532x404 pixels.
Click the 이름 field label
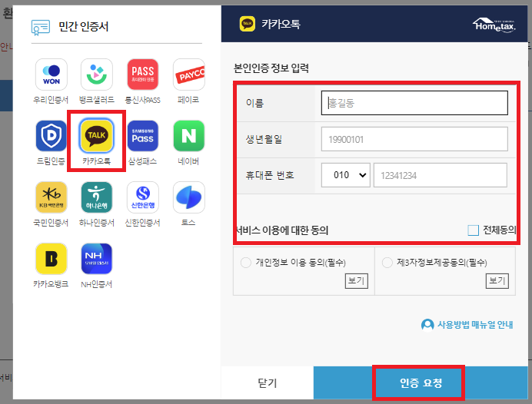(x=254, y=103)
